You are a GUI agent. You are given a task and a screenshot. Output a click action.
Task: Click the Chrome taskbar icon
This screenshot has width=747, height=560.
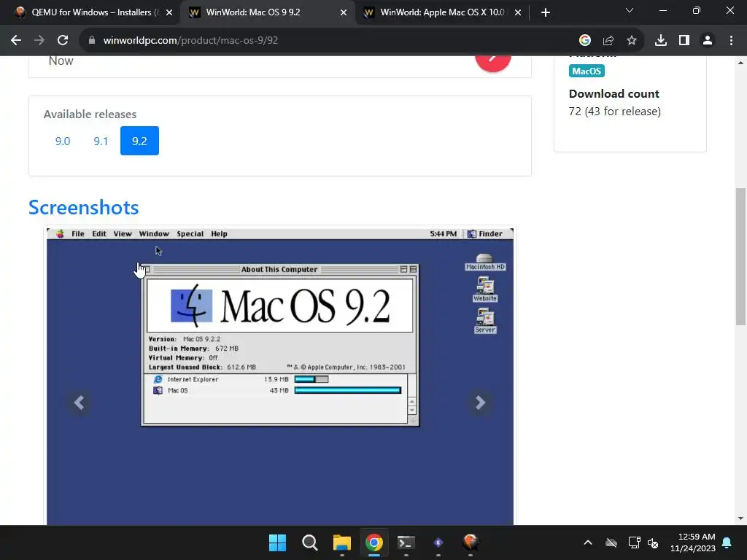click(x=374, y=542)
